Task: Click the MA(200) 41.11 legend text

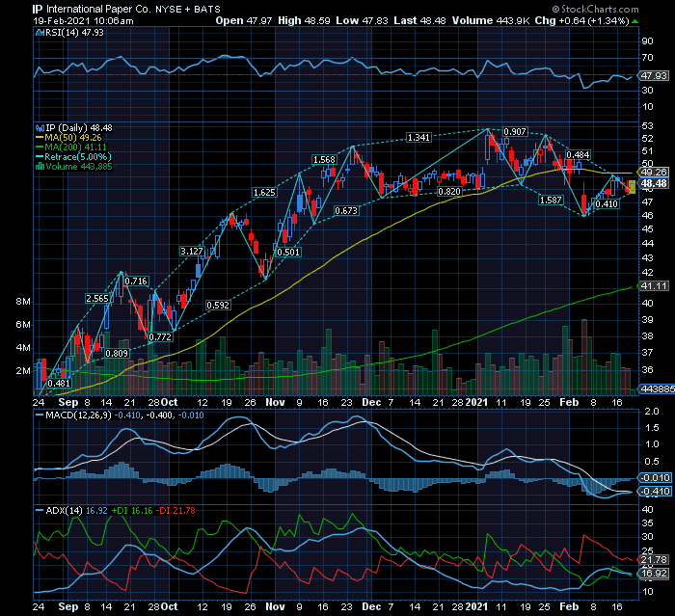Action: tap(76, 147)
